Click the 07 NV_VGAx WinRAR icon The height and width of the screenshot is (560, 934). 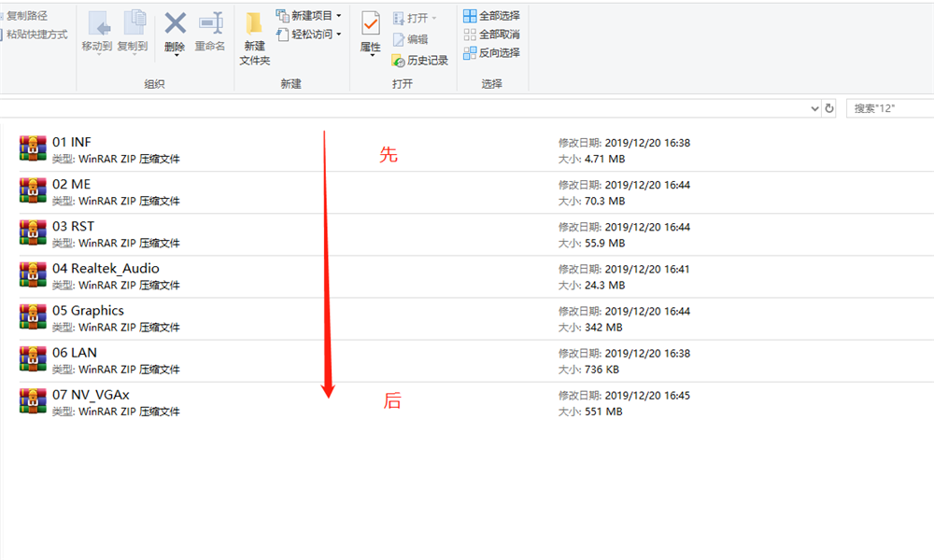point(33,401)
